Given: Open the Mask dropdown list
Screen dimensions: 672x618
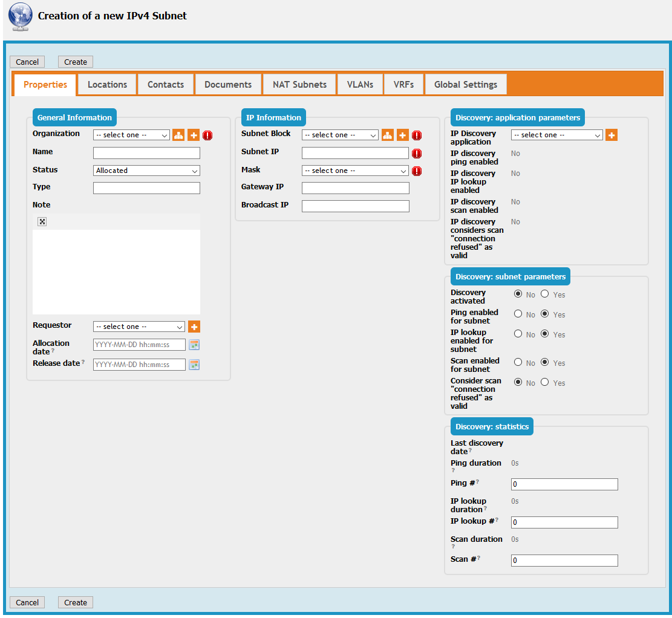Looking at the screenshot, I should coord(355,171).
